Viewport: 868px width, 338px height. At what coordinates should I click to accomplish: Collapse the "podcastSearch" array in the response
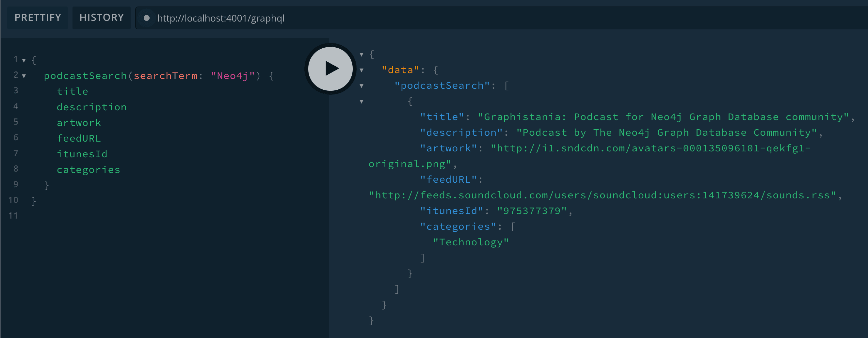[362, 86]
